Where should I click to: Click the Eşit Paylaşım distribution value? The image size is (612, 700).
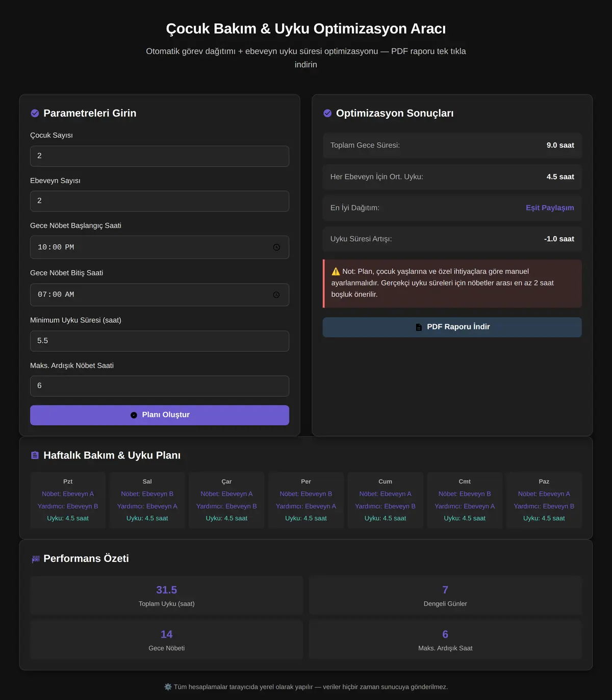[550, 208]
